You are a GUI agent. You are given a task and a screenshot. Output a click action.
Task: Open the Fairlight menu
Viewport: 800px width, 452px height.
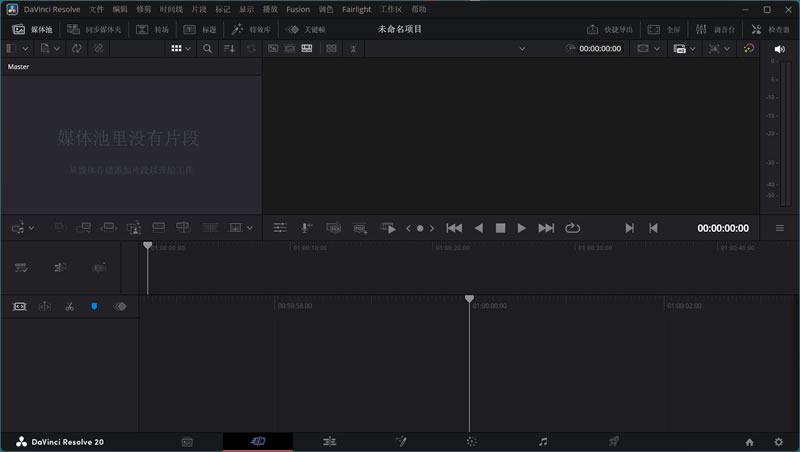[357, 9]
